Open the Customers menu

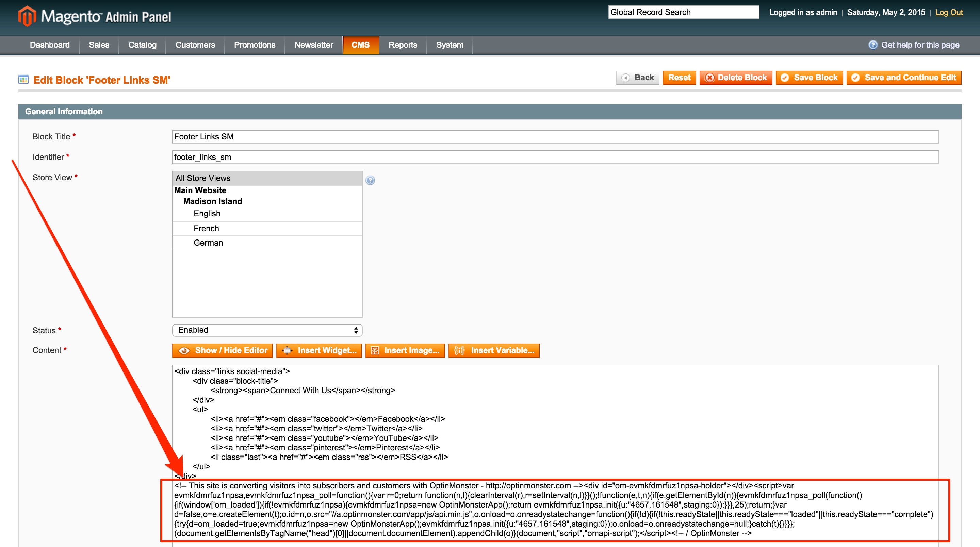click(195, 45)
